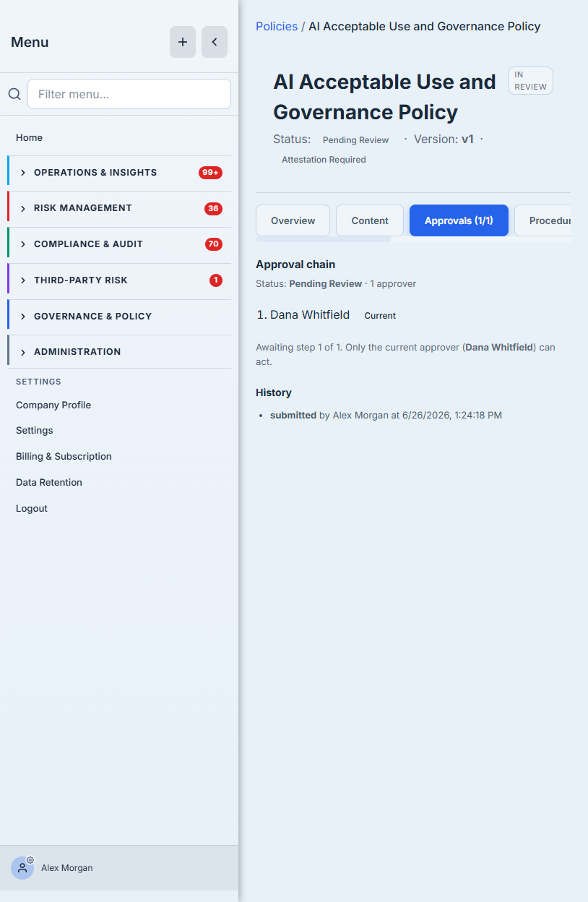Open Company Profile settings
Screen dimensions: 588x902
tap(53, 405)
